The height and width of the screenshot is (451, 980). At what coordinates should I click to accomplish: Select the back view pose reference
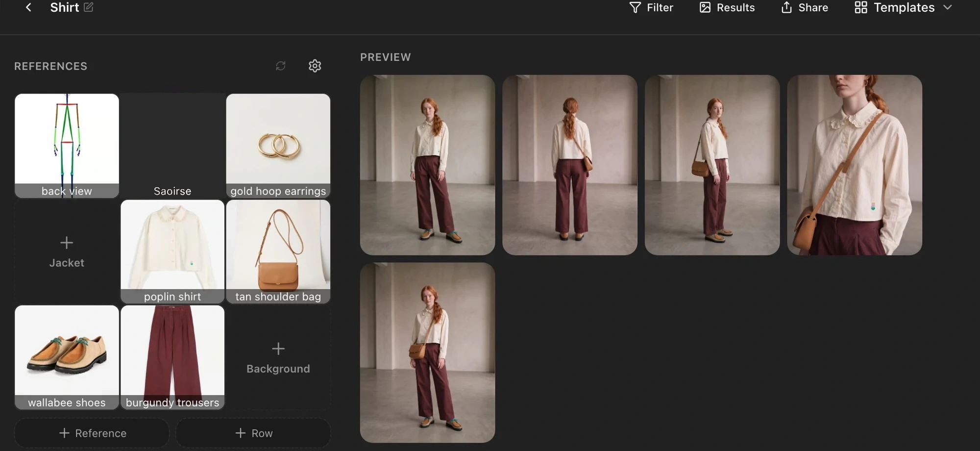tap(67, 146)
